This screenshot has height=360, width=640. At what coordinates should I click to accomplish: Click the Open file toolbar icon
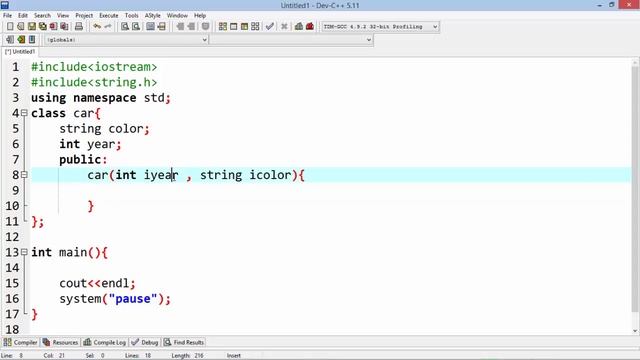pos(21,27)
